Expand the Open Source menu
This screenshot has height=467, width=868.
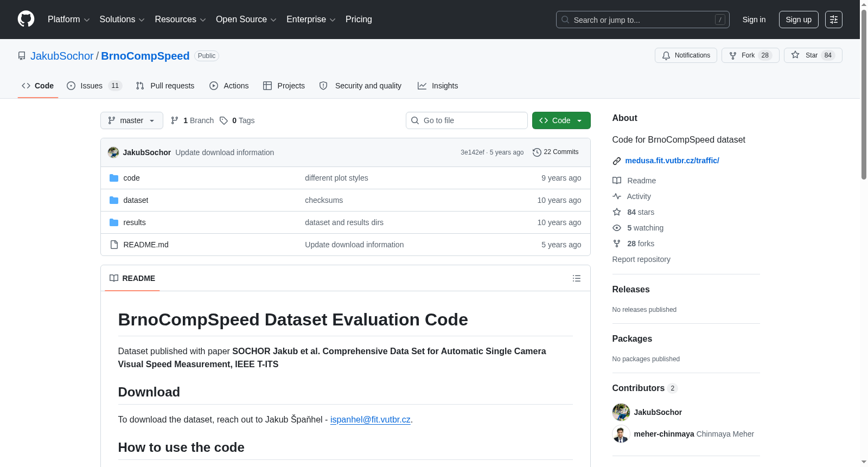pyautogui.click(x=246, y=20)
